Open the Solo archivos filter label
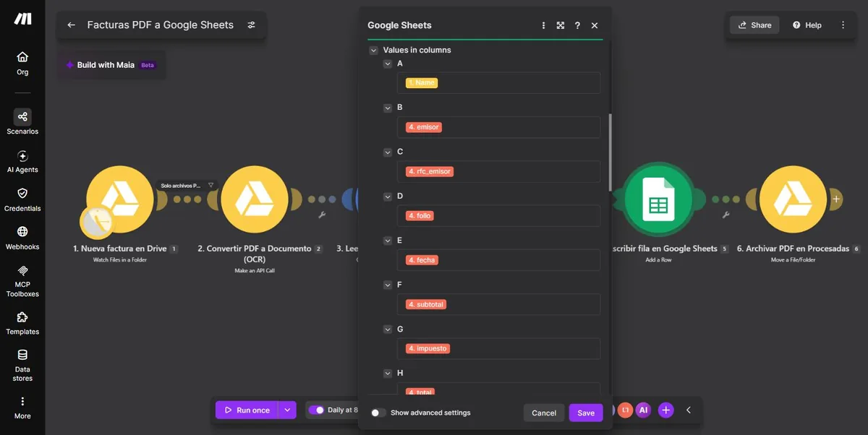This screenshot has height=435, width=868. [x=187, y=185]
